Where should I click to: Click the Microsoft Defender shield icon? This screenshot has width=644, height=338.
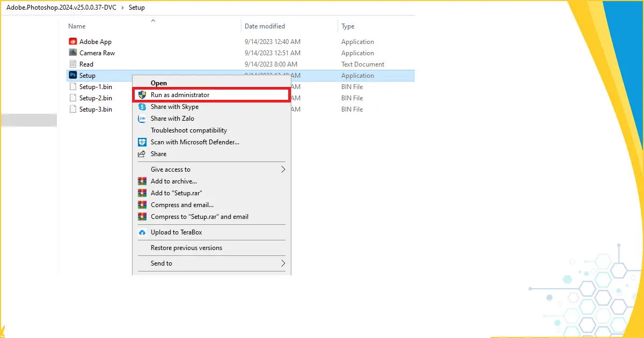click(142, 142)
